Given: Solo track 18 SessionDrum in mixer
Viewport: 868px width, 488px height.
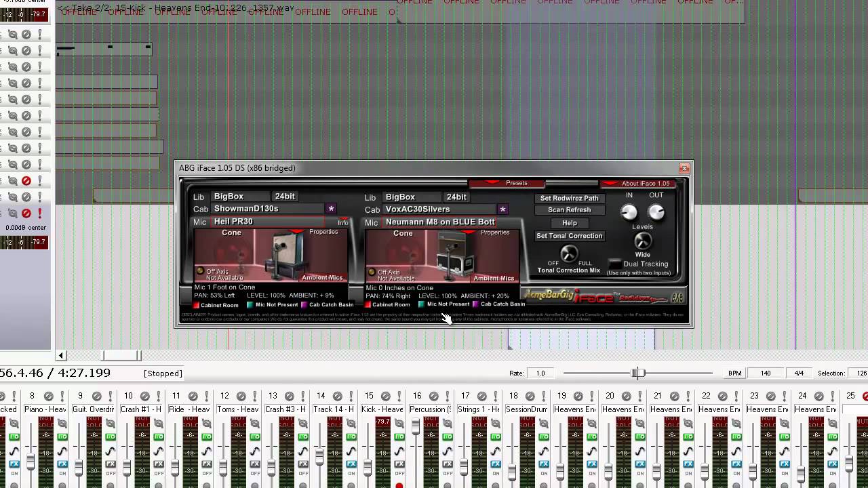Looking at the screenshot, I should pos(543,396).
